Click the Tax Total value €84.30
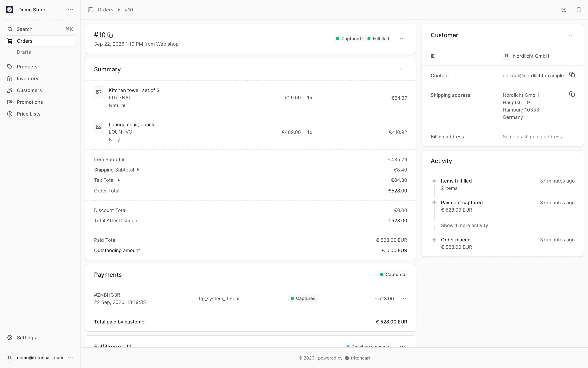 (x=399, y=180)
